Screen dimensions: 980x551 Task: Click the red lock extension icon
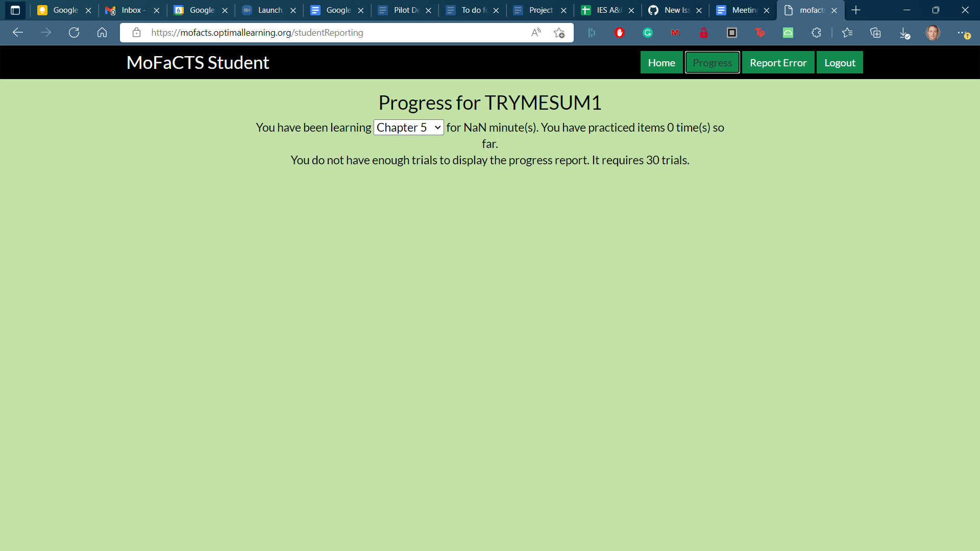[x=704, y=33]
